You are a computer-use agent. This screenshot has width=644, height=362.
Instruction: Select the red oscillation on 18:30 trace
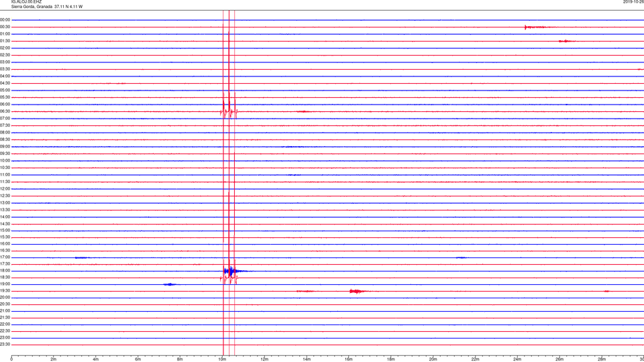(229, 278)
